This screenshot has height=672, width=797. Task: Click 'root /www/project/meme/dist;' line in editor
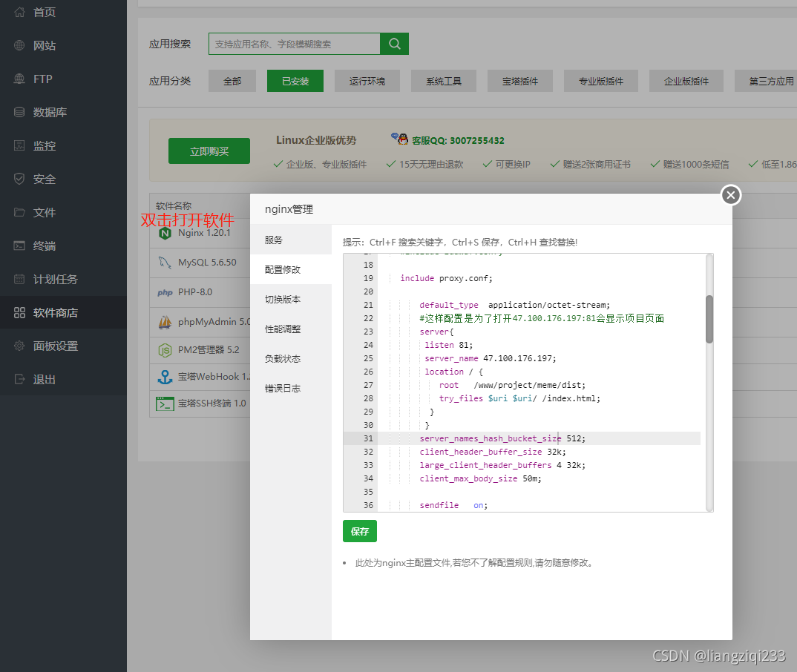pos(512,385)
